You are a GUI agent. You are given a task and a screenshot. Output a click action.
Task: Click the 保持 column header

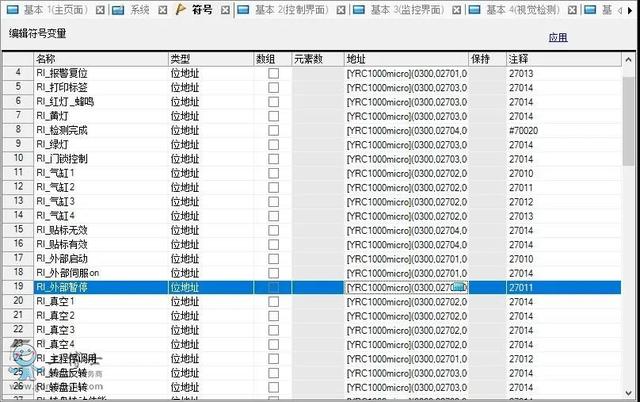tap(487, 59)
